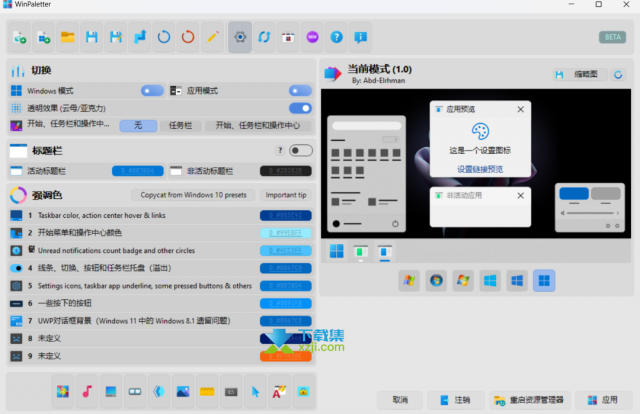Open the sounds editor music note icon
640x414 pixels.
tap(87, 392)
